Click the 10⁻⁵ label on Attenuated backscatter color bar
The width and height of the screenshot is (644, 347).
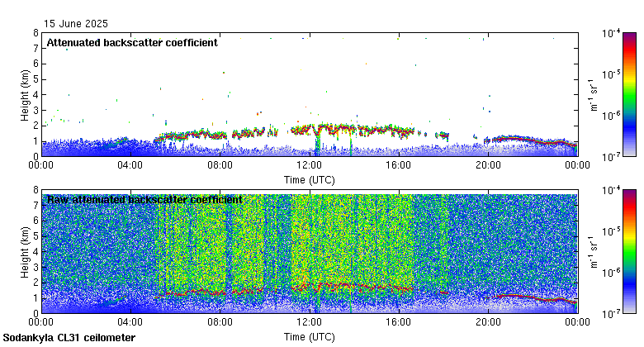point(611,74)
